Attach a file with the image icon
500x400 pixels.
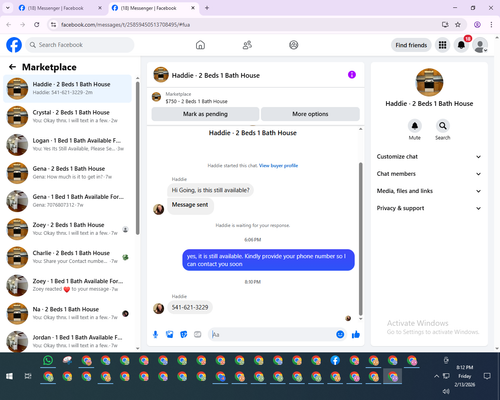tap(169, 334)
